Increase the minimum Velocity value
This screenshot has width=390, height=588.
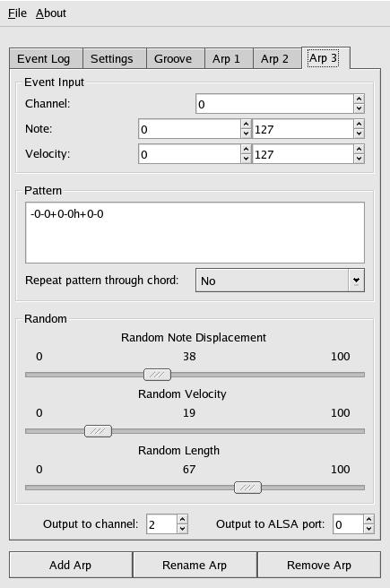pos(246,150)
